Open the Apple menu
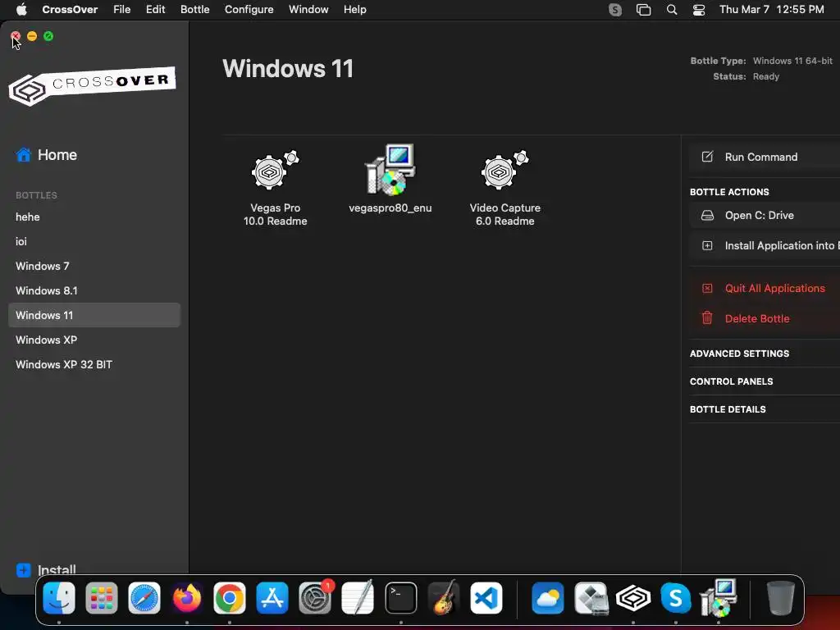The width and height of the screenshot is (840, 630). coord(21,10)
